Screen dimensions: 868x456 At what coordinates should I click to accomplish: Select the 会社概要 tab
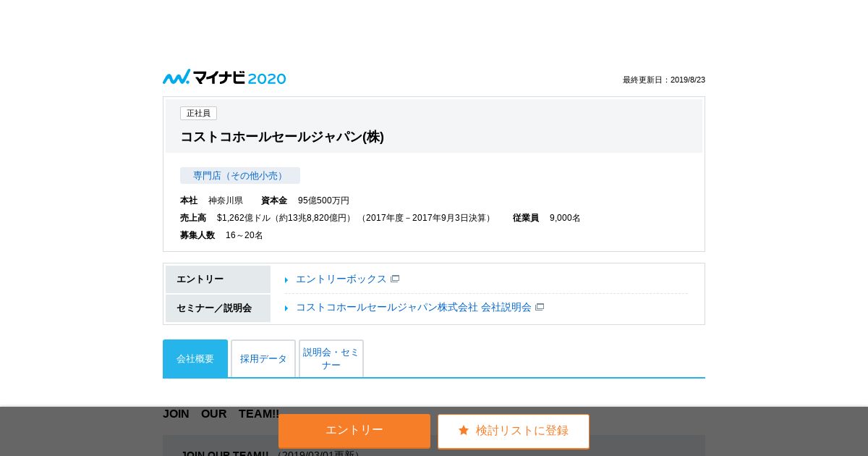point(195,358)
